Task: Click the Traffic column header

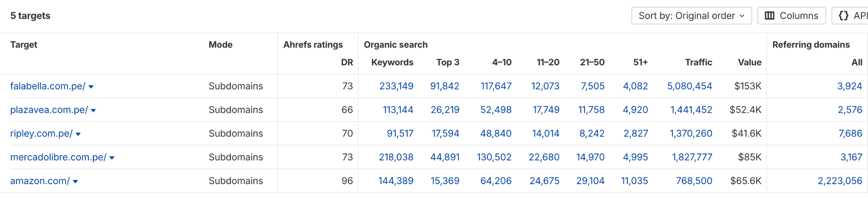Action: 698,62
